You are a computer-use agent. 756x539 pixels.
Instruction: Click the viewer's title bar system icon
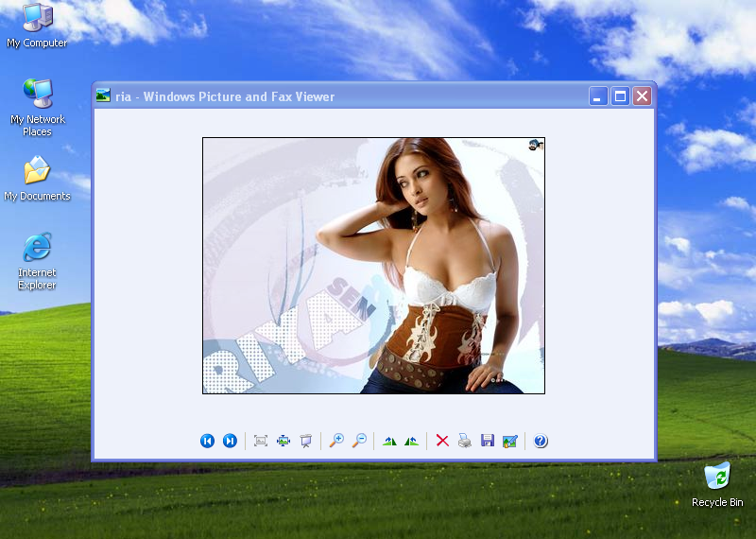click(x=103, y=96)
